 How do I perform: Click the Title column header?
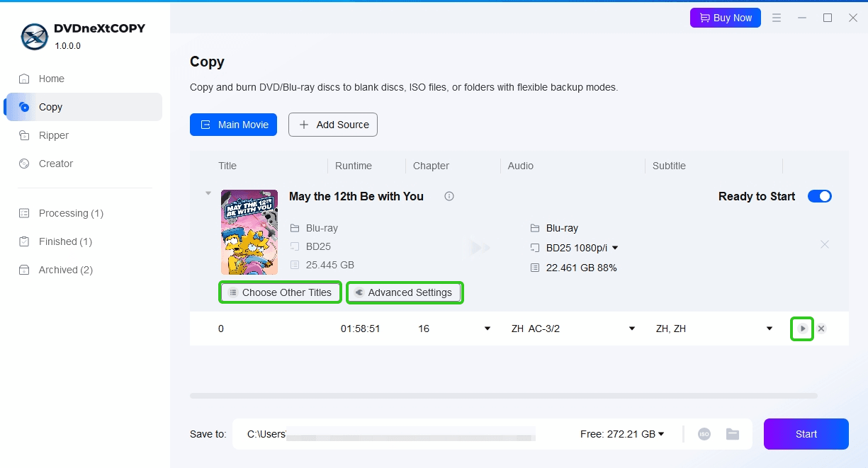(227, 166)
